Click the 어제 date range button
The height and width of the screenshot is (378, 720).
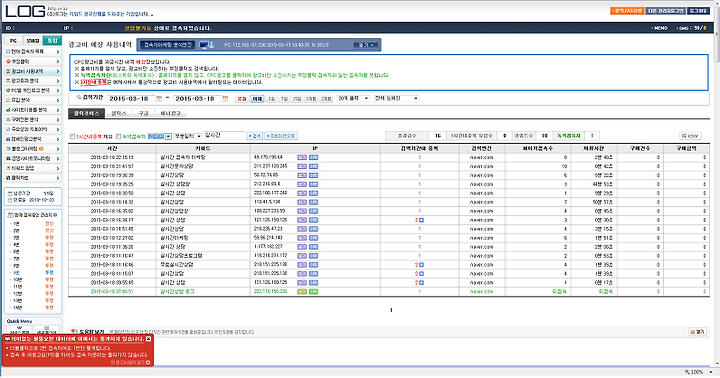(257, 99)
